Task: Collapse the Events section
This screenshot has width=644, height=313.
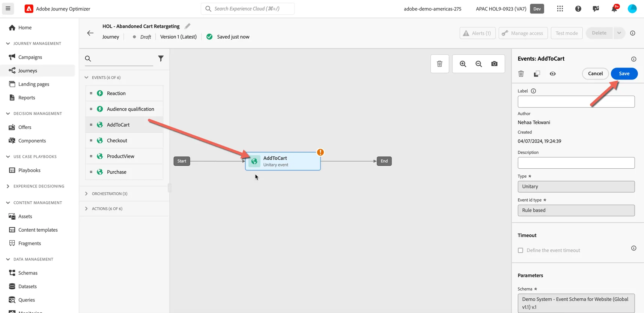Action: pos(86,78)
